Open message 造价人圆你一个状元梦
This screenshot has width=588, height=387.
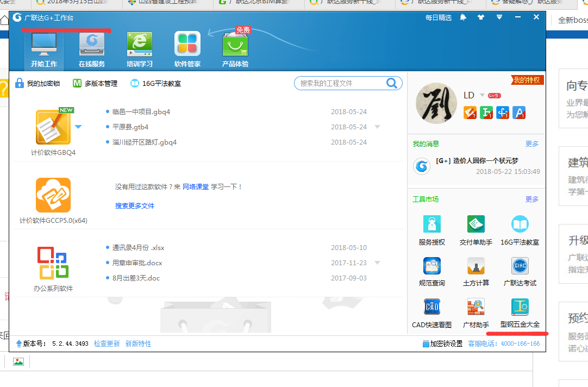coord(477,161)
